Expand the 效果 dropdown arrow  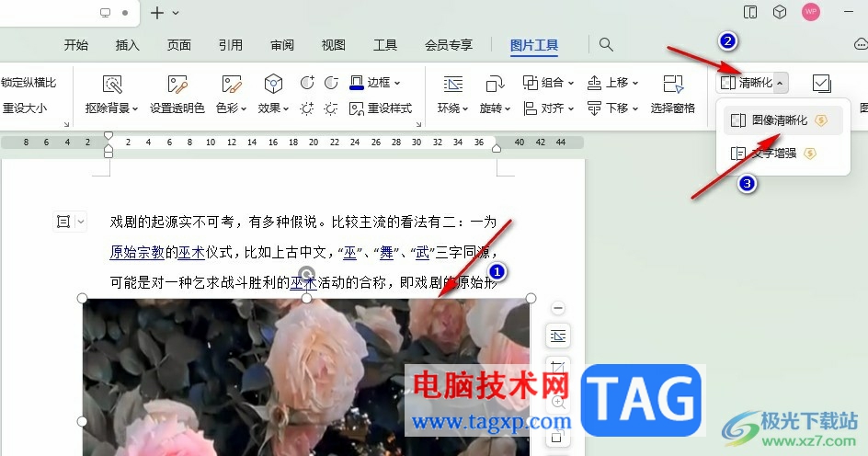pyautogui.click(x=286, y=108)
